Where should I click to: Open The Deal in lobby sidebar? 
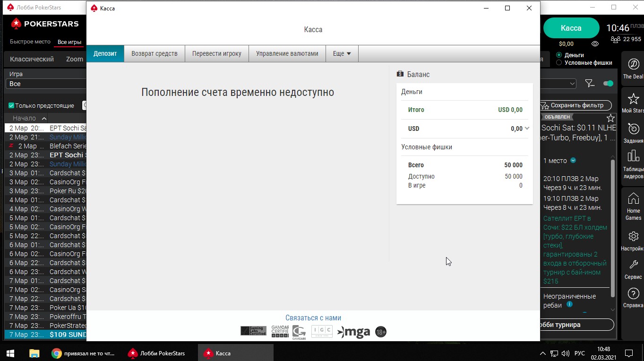633,69
